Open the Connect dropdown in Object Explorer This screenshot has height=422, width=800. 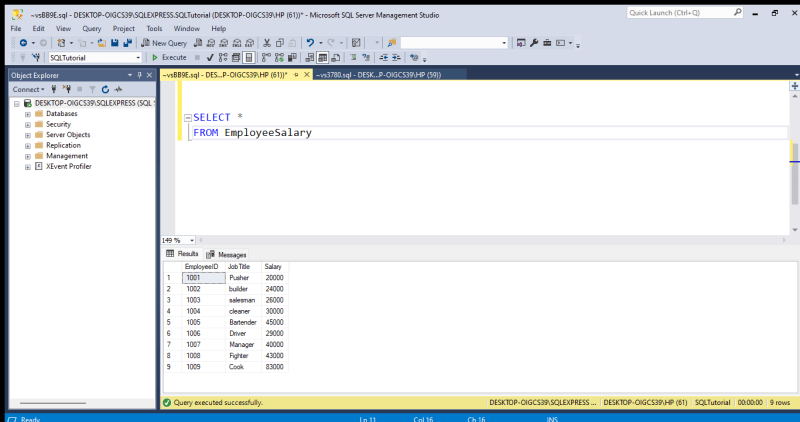pos(28,89)
